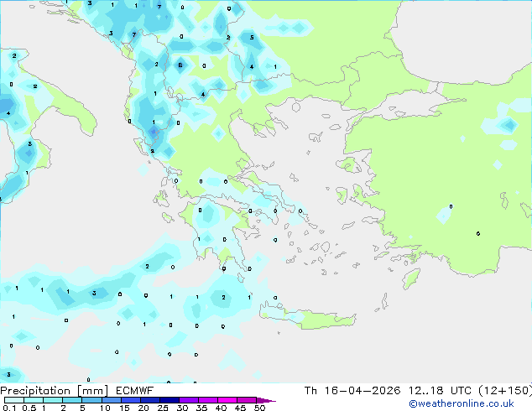The height and width of the screenshot is (411, 532).
Task: Click the legend value 30
Action: pyautogui.click(x=182, y=408)
